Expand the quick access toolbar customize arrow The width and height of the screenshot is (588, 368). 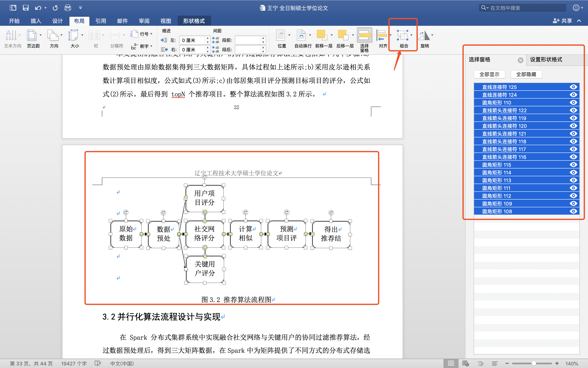coord(80,8)
